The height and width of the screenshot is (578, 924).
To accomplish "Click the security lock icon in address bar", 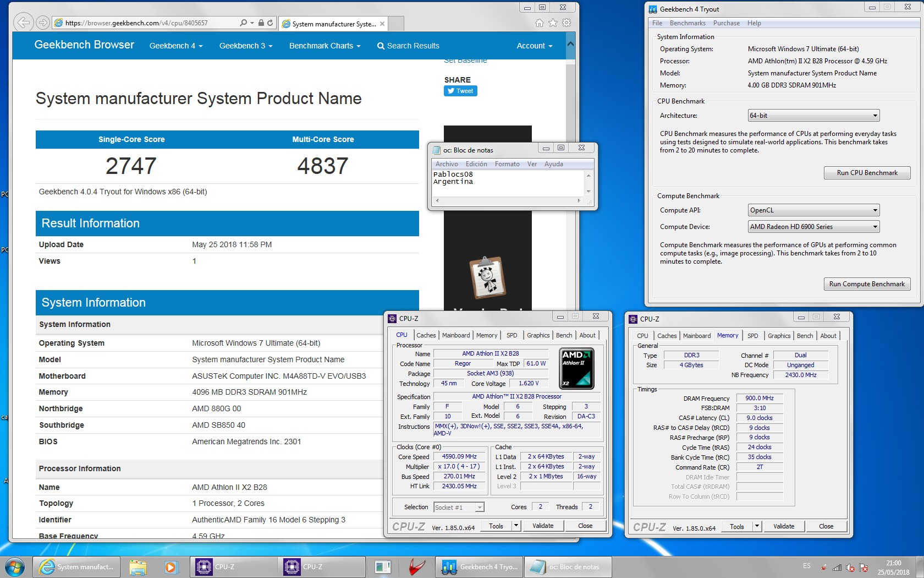I will [x=262, y=23].
